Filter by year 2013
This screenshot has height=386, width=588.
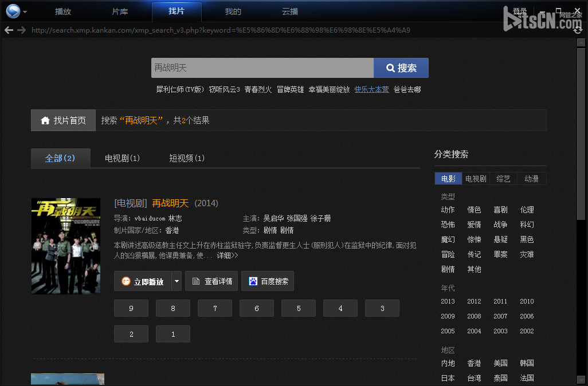click(x=448, y=301)
